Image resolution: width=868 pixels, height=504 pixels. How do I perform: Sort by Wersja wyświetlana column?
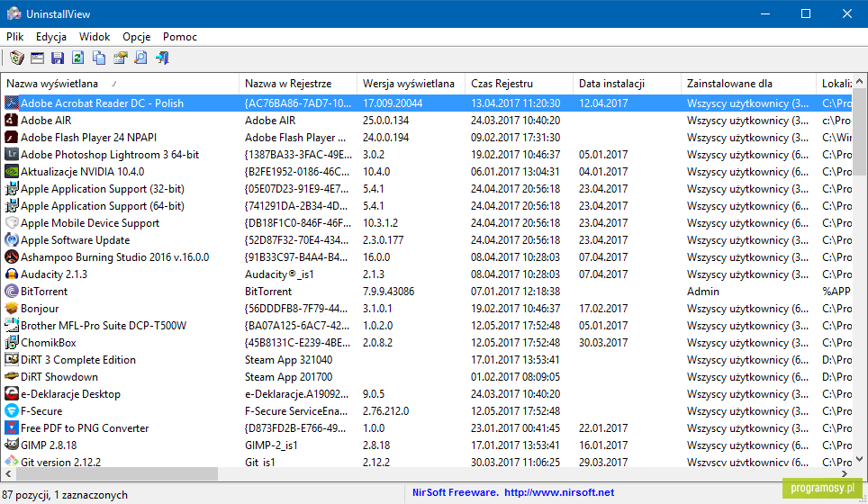[411, 84]
